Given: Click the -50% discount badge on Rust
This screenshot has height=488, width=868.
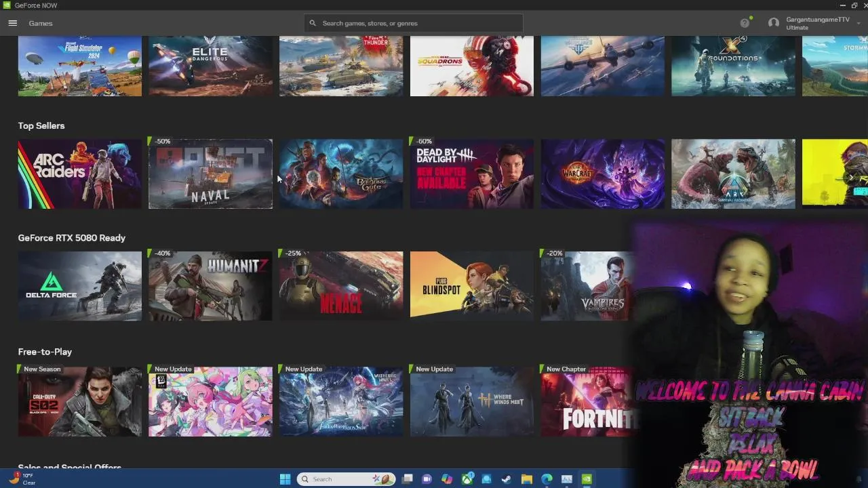Looking at the screenshot, I should coord(161,142).
